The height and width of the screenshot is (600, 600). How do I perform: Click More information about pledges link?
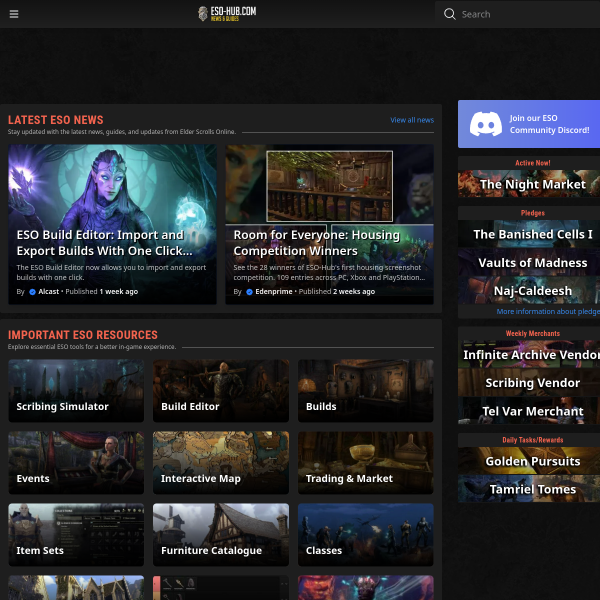pyautogui.click(x=548, y=311)
